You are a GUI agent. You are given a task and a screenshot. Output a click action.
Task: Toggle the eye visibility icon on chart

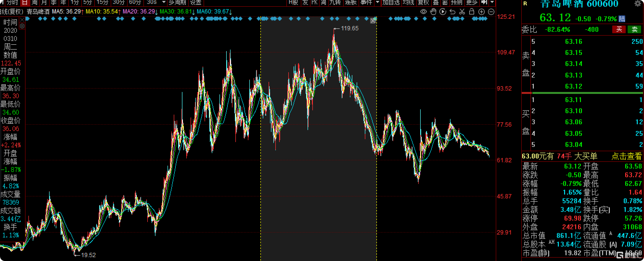point(423,12)
